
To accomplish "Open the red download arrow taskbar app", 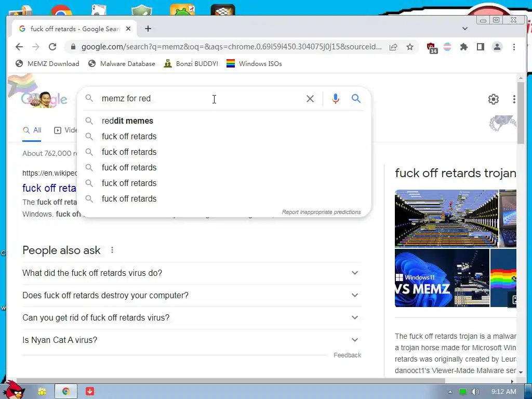I will (89, 392).
